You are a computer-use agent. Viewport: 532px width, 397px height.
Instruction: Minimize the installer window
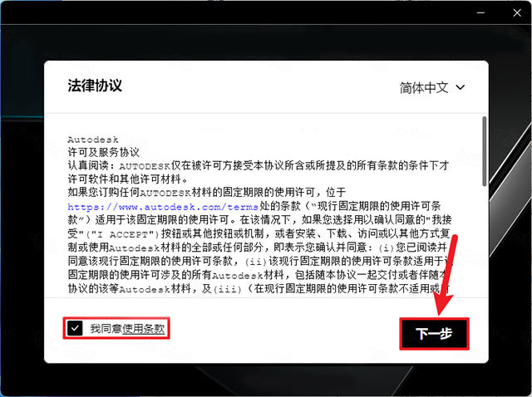(x=480, y=13)
